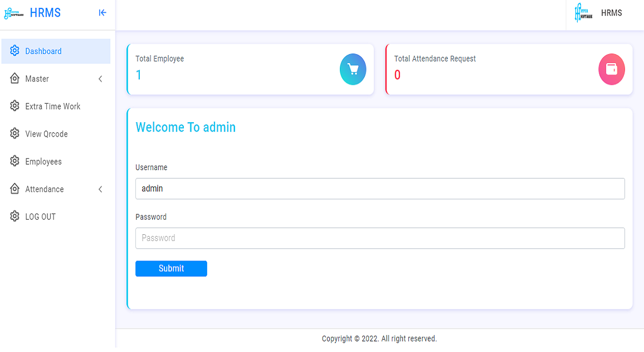Click the pink wallet icon on Attendance Request card
This screenshot has height=352, width=644.
pyautogui.click(x=611, y=69)
